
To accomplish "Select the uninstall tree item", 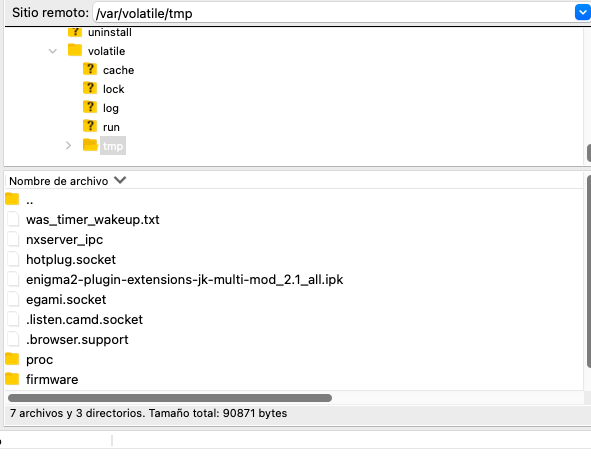I will pyautogui.click(x=109, y=32).
